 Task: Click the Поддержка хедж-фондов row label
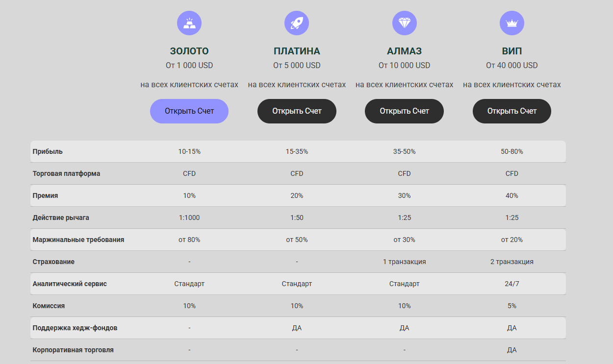75,328
